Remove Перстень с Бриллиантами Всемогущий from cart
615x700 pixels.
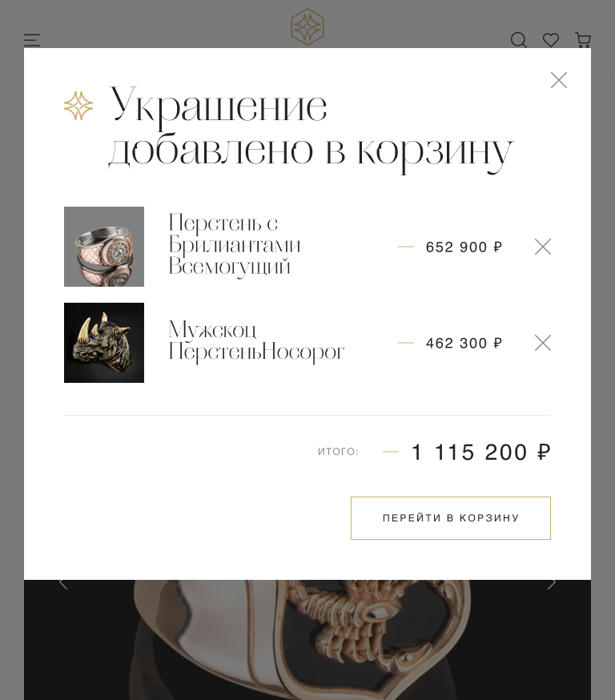pos(543,247)
